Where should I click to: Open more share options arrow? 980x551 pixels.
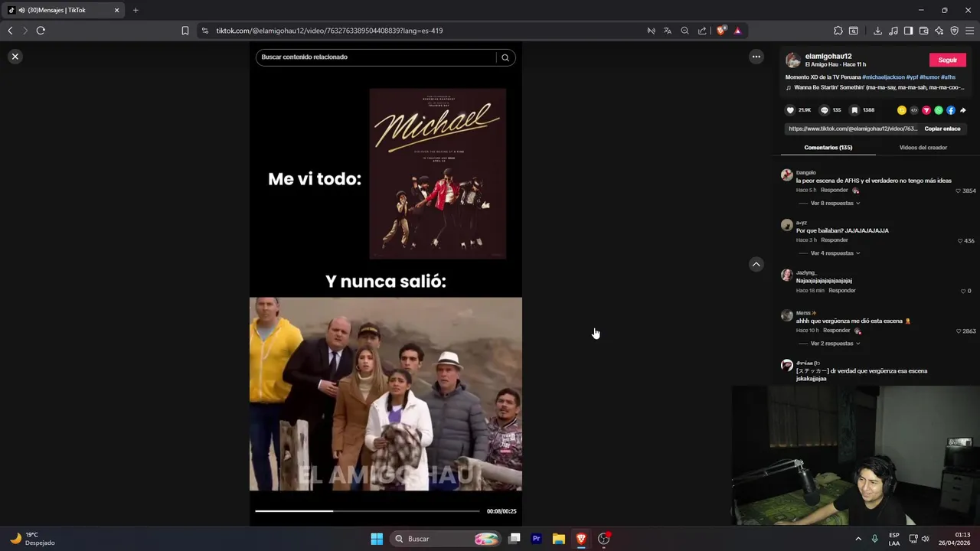[963, 110]
